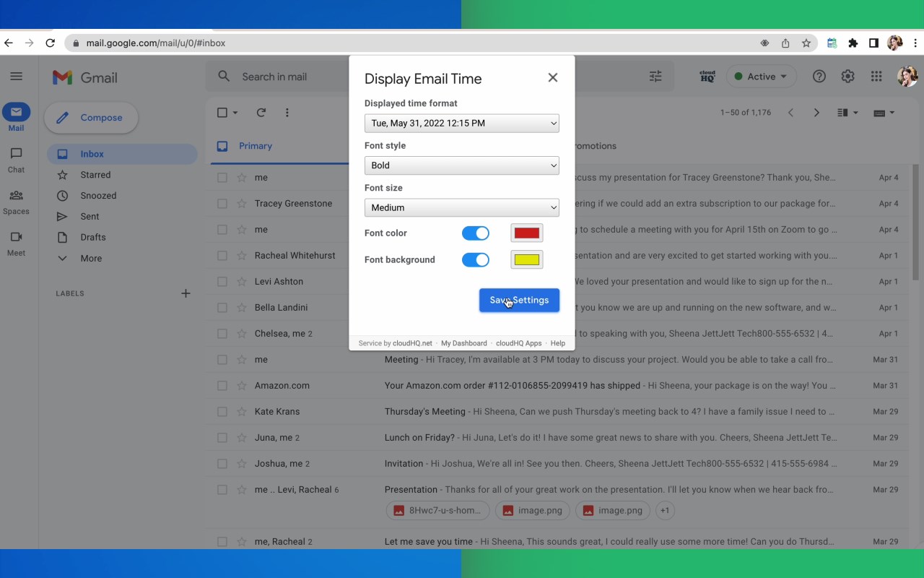Viewport: 924px width, 578px height.
Task: Create a new label with the plus icon
Action: tap(186, 293)
